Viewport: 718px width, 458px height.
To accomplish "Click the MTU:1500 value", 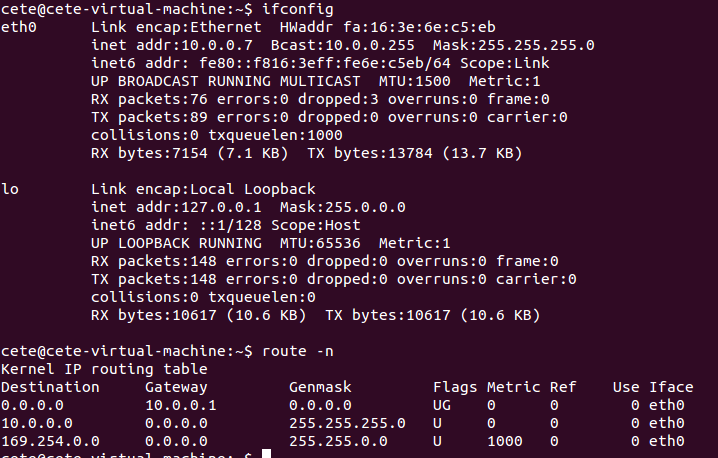I will (414, 82).
